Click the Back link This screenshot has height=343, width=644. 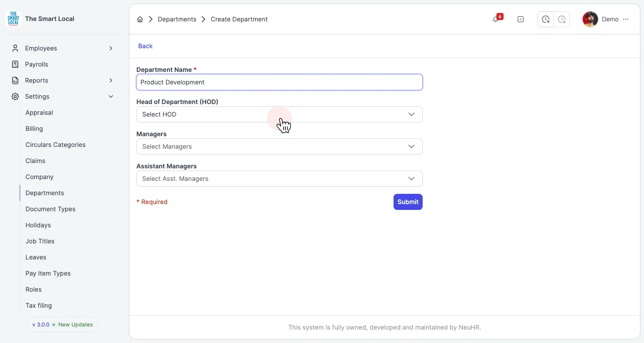(145, 46)
